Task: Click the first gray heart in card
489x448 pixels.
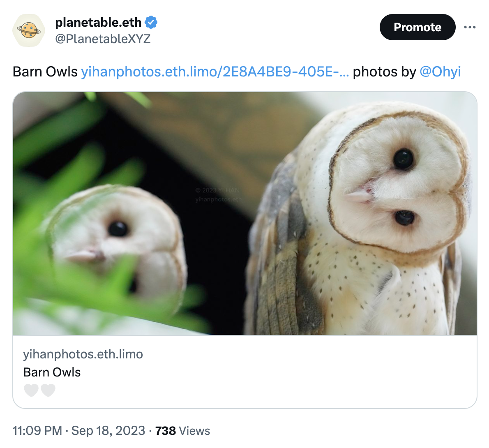Action: (31, 390)
